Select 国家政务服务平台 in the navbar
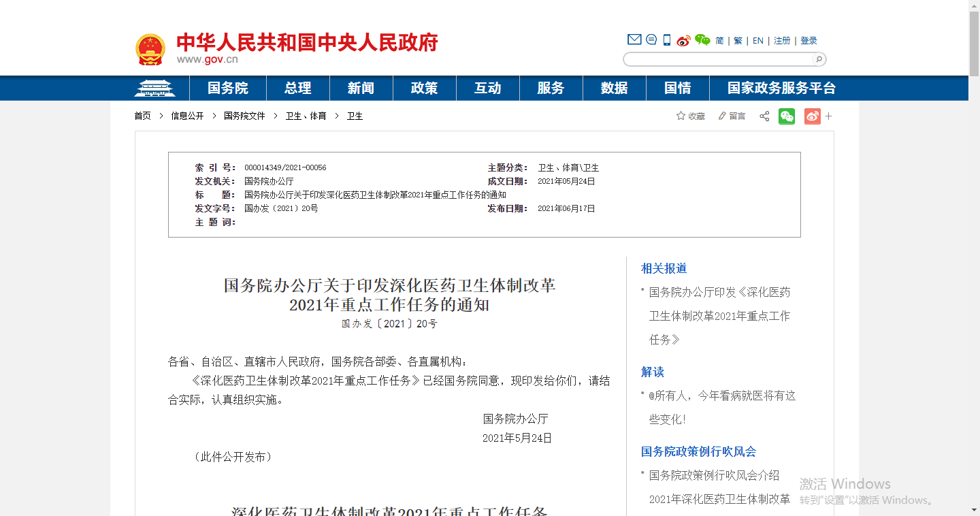The height and width of the screenshot is (516, 980). [781, 88]
